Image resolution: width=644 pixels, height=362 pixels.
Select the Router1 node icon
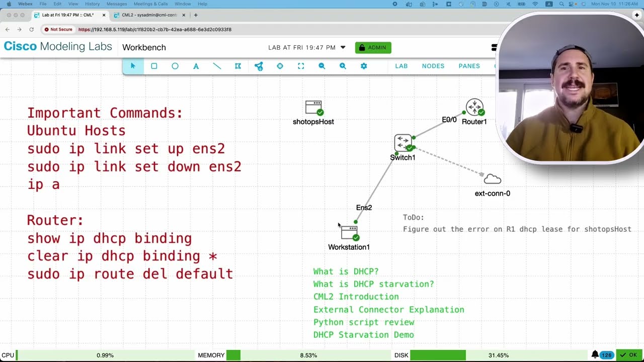pos(475,108)
